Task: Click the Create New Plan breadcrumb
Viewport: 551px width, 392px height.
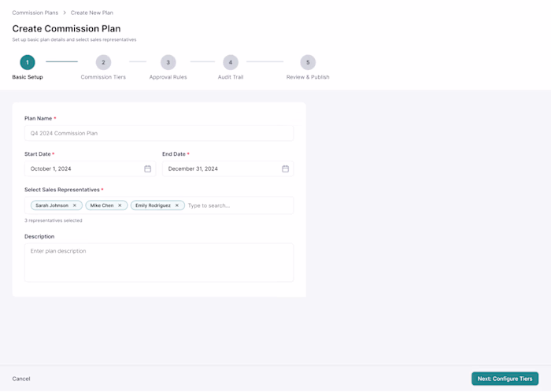Action: [92, 13]
